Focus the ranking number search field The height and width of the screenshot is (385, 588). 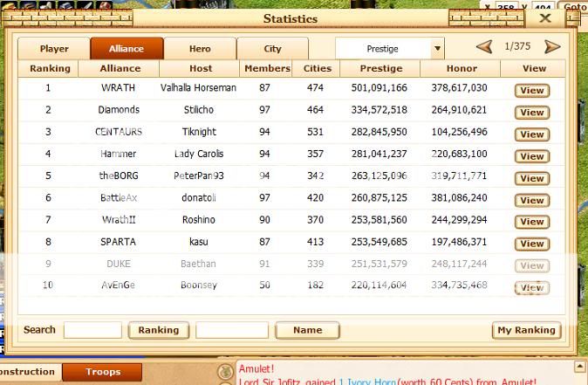(x=92, y=330)
